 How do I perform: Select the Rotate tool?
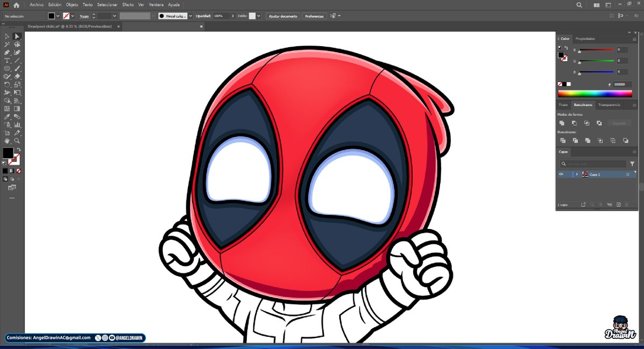click(x=7, y=85)
